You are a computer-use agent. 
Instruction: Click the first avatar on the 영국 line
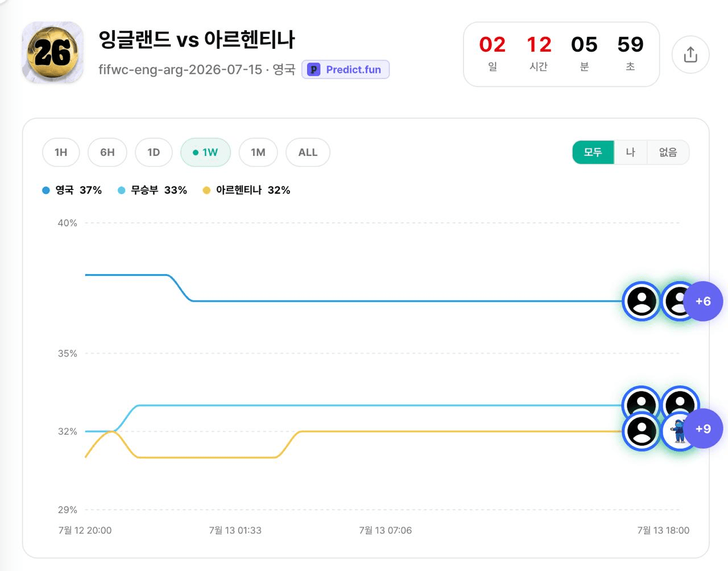point(642,301)
